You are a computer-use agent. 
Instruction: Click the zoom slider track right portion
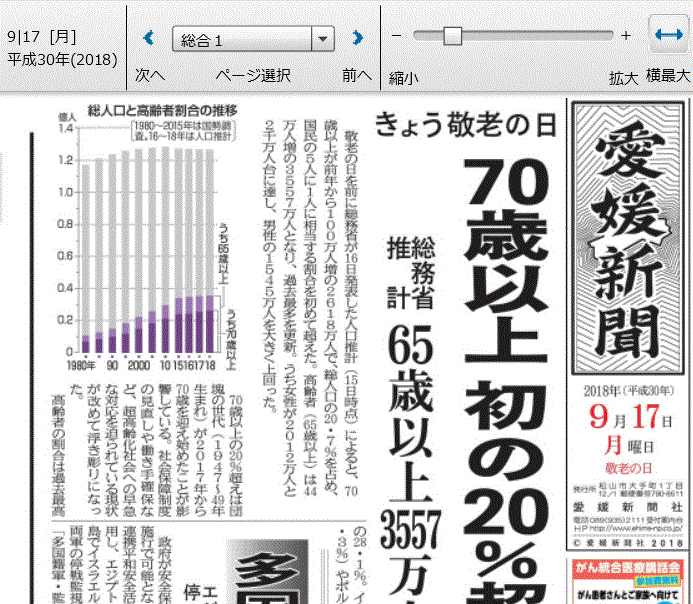tap(537, 36)
